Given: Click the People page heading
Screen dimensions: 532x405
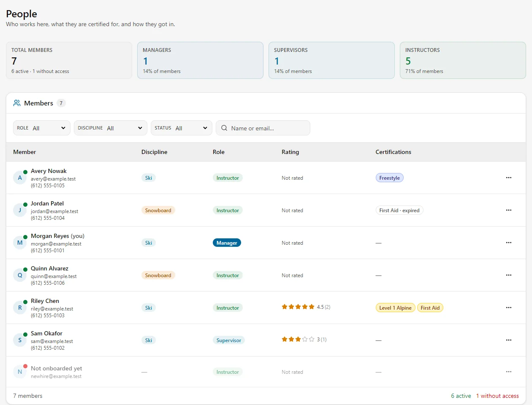Looking at the screenshot, I should click(x=22, y=14).
